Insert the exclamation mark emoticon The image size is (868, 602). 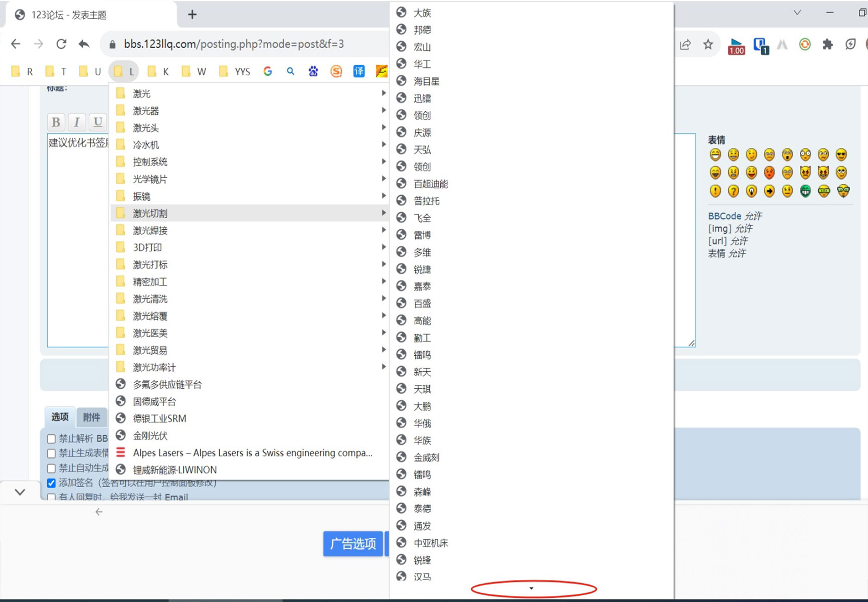pos(715,191)
